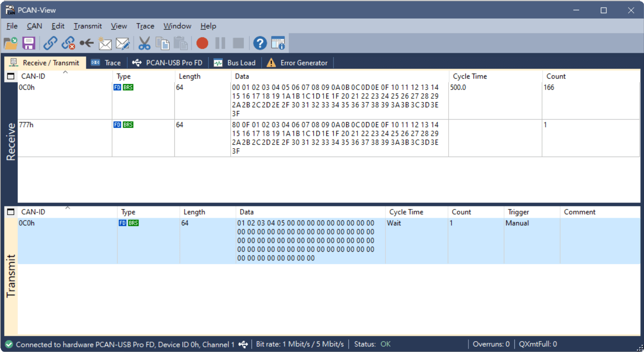644x352 pixels.
Task: Open the Window menu
Action: pos(177,26)
